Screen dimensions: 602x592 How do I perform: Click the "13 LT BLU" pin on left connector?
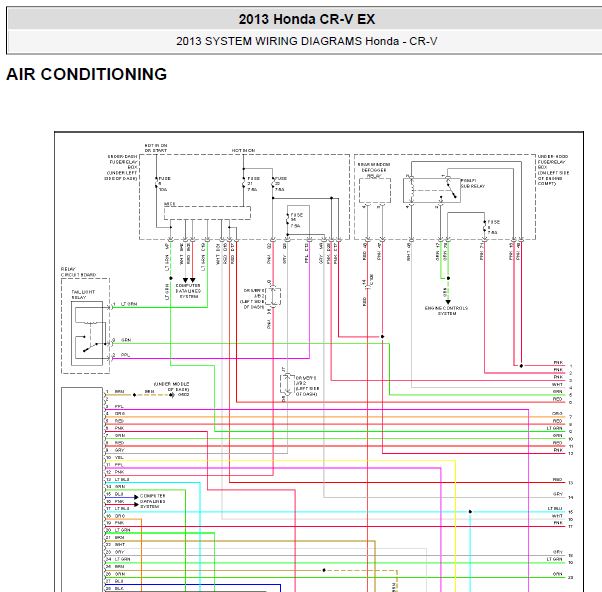pyautogui.click(x=117, y=479)
